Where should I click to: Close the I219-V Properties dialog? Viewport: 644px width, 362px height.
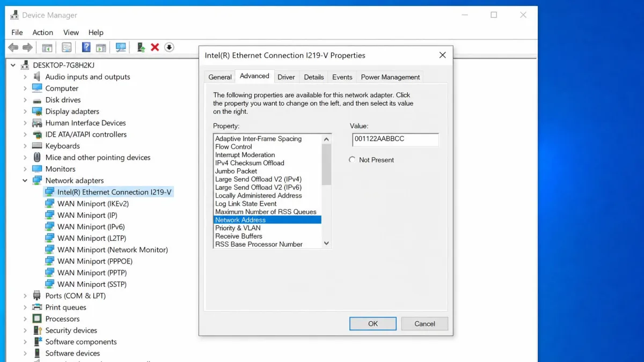[x=443, y=55]
